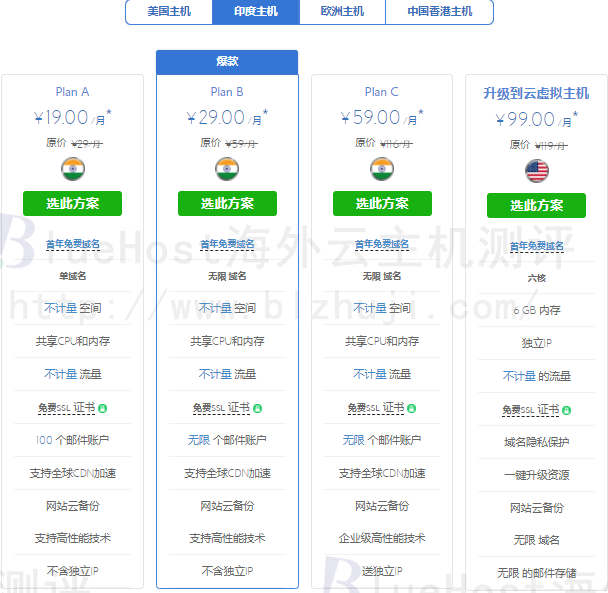The width and height of the screenshot is (608, 593).
Task: Open the 欧洲主机 tab
Action: click(342, 12)
